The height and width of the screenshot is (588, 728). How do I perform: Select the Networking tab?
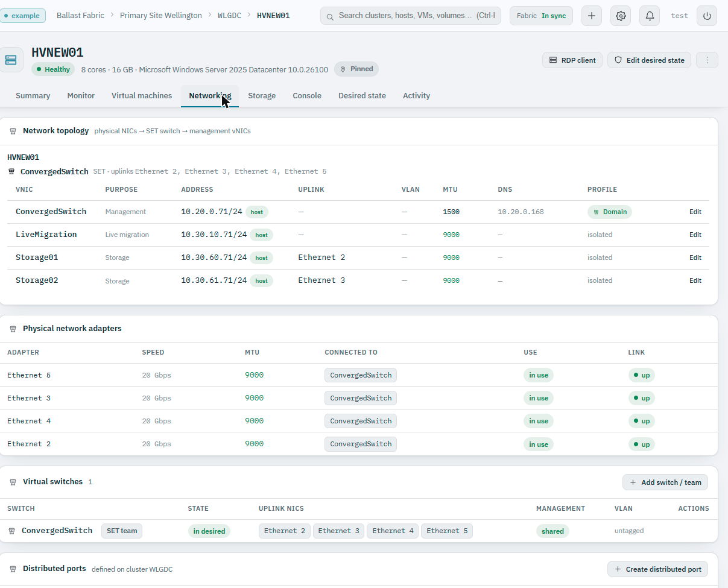tap(210, 95)
